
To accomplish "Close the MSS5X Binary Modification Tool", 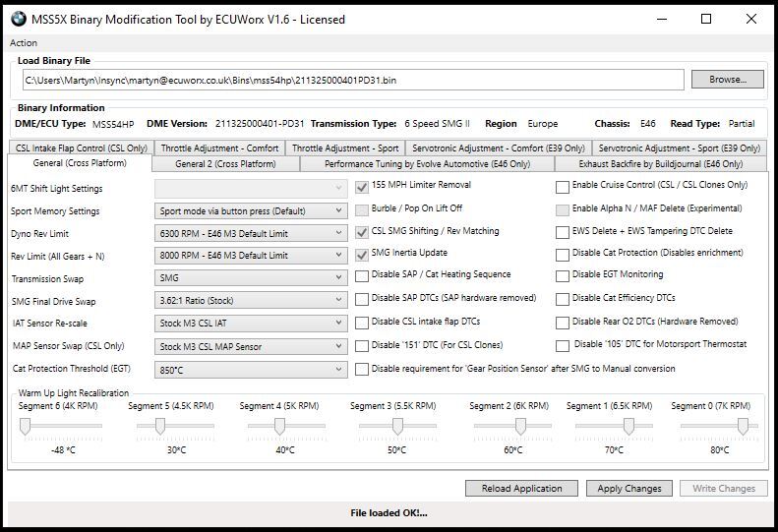I will tap(750, 19).
